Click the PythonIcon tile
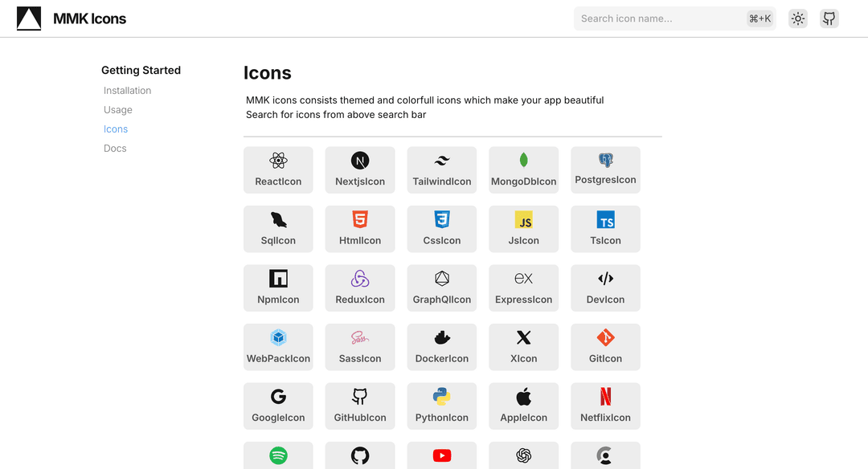Image resolution: width=868 pixels, height=469 pixels. click(x=441, y=406)
